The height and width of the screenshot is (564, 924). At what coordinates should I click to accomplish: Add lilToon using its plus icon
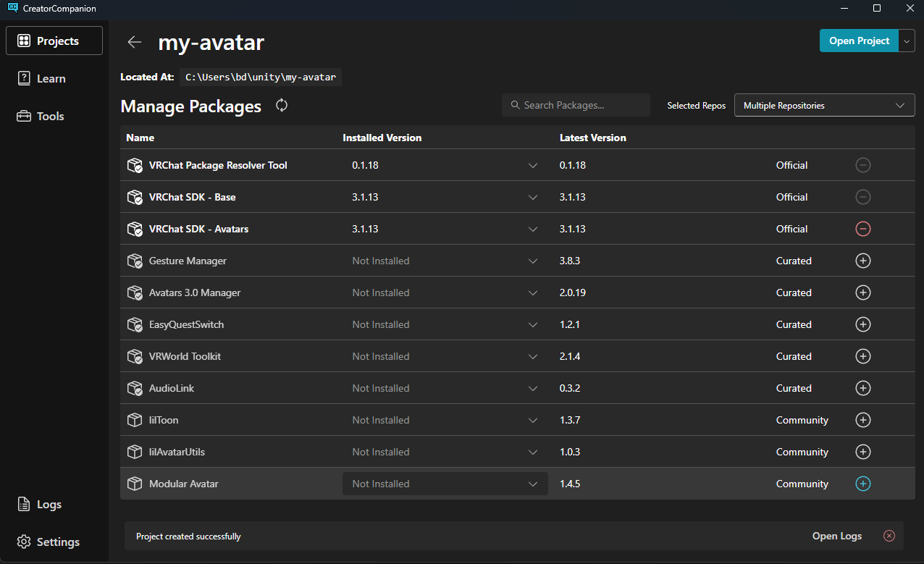pos(862,420)
